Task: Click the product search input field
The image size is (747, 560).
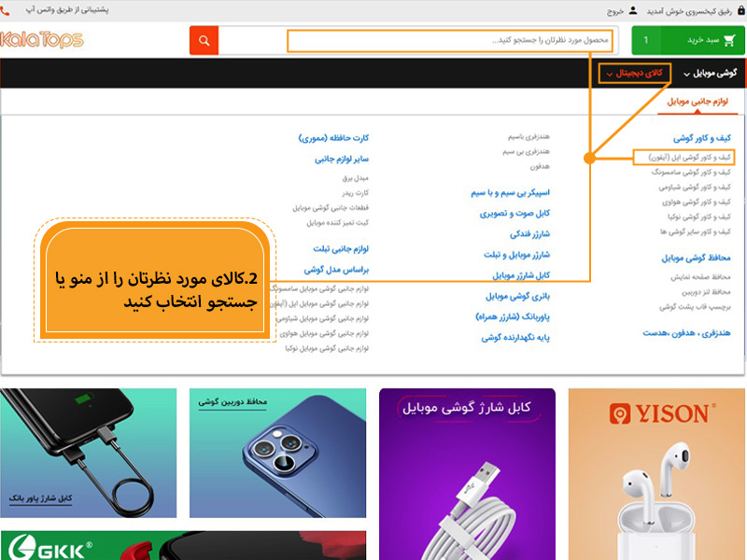Action: pyautogui.click(x=449, y=41)
